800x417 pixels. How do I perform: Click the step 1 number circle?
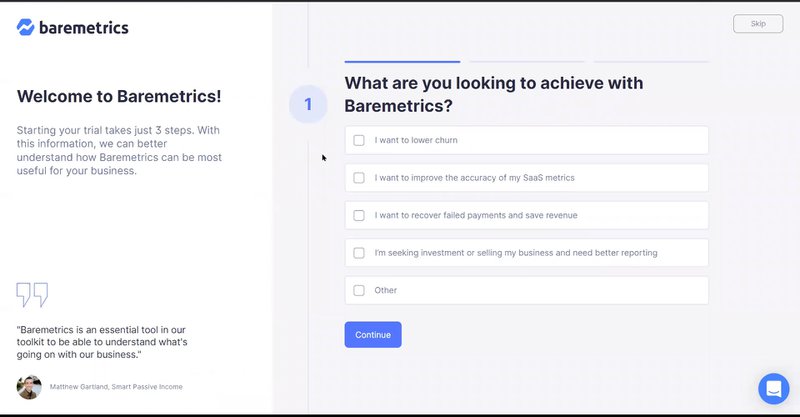point(308,104)
